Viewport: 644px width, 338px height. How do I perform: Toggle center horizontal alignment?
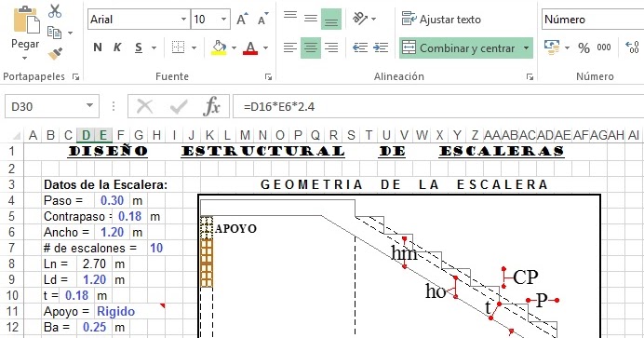tap(311, 47)
